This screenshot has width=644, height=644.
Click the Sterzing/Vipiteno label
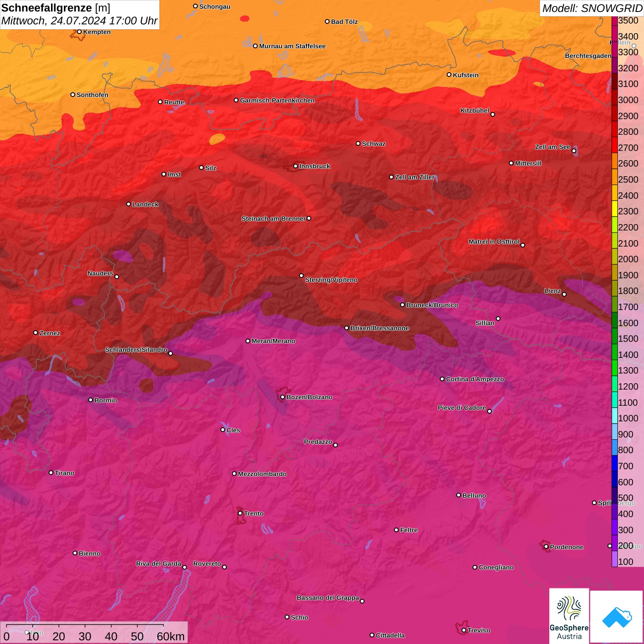tap(331, 280)
